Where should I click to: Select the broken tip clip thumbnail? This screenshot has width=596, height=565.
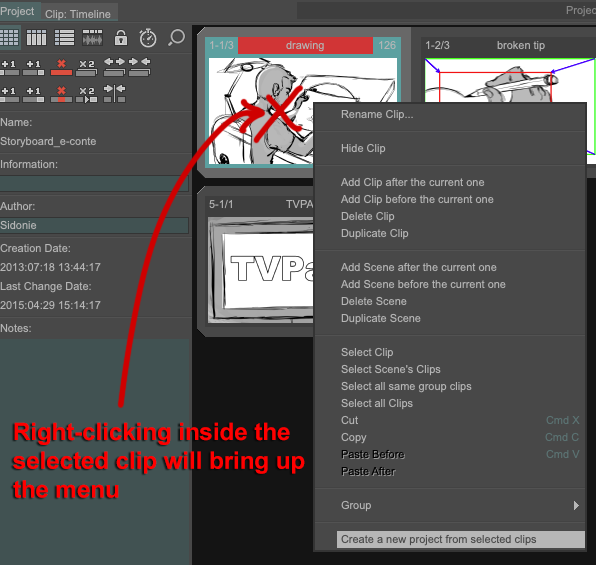pos(509,81)
